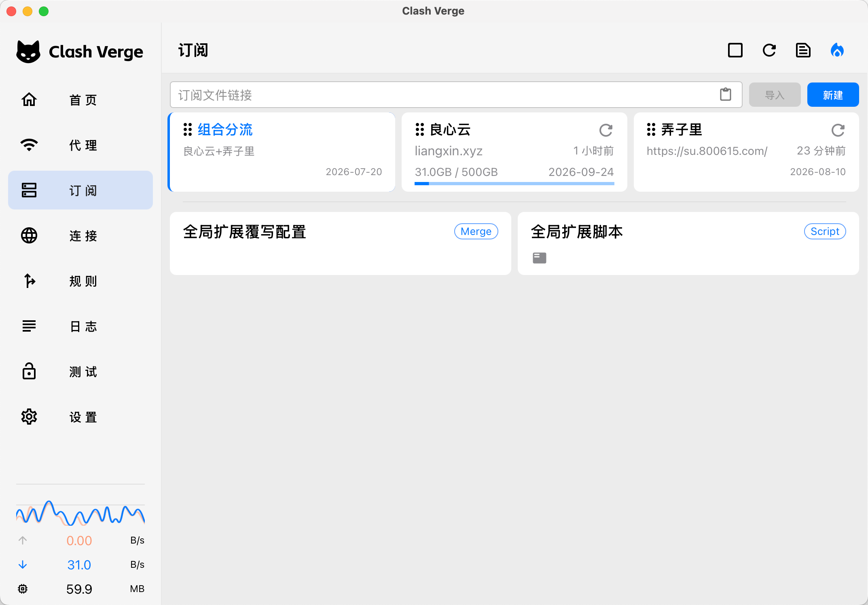Image resolution: width=868 pixels, height=605 pixels.
Task: Open the runtime config document icon
Action: coord(803,51)
